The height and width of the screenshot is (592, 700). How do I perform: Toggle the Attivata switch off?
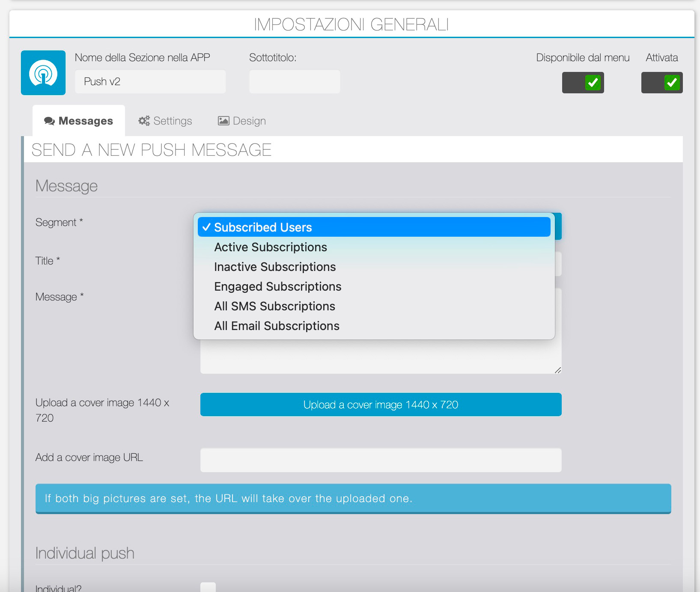tap(661, 83)
